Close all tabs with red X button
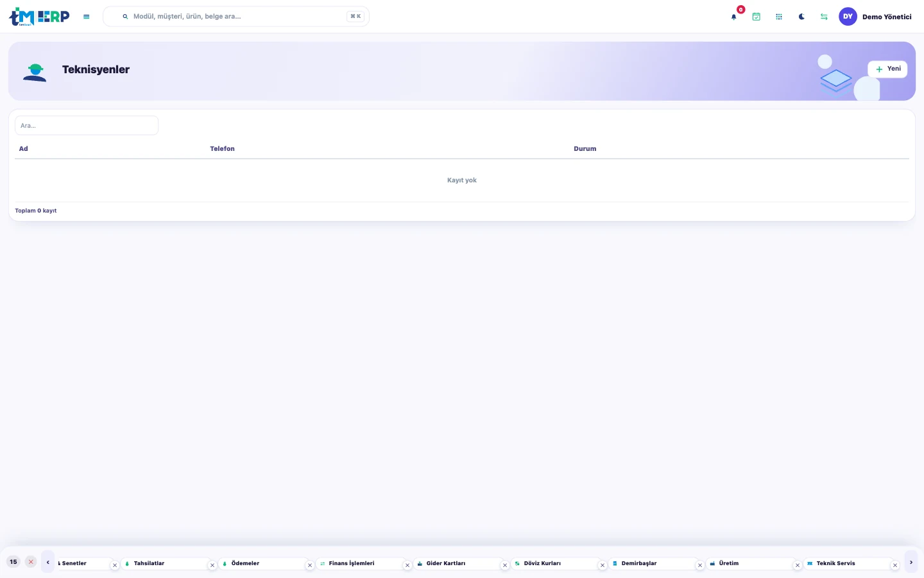Image resolution: width=924 pixels, height=578 pixels. tap(31, 562)
